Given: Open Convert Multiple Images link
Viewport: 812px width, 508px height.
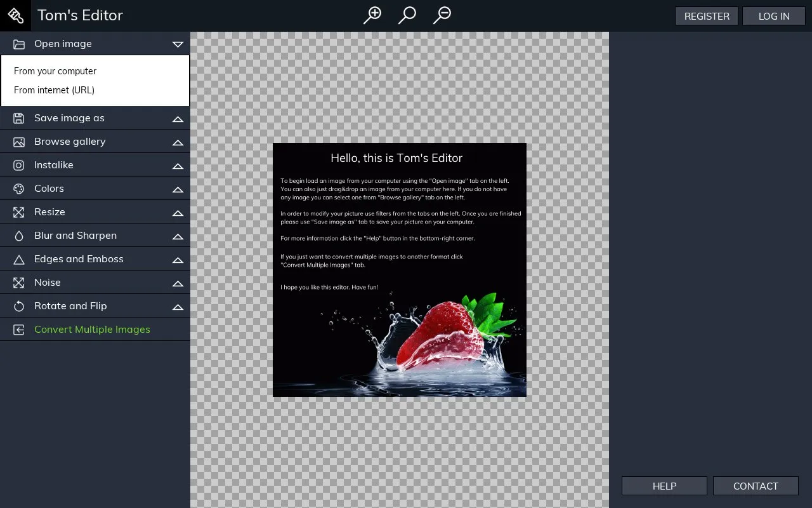Looking at the screenshot, I should pos(92,330).
